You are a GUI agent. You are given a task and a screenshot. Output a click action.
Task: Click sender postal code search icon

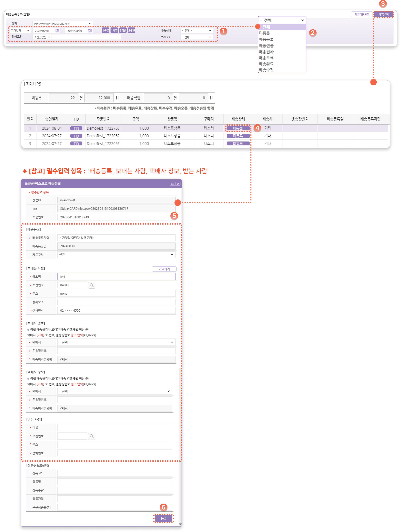92,285
